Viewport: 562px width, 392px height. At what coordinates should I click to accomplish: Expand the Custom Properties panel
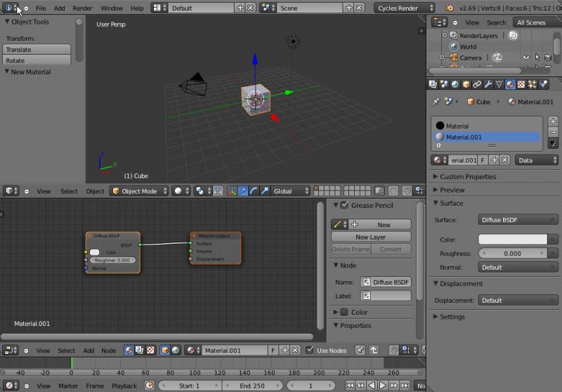click(x=467, y=176)
